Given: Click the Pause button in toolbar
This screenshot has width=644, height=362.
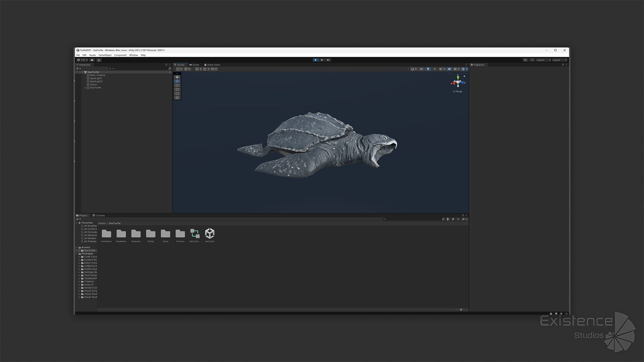Looking at the screenshot, I should click(x=322, y=60).
